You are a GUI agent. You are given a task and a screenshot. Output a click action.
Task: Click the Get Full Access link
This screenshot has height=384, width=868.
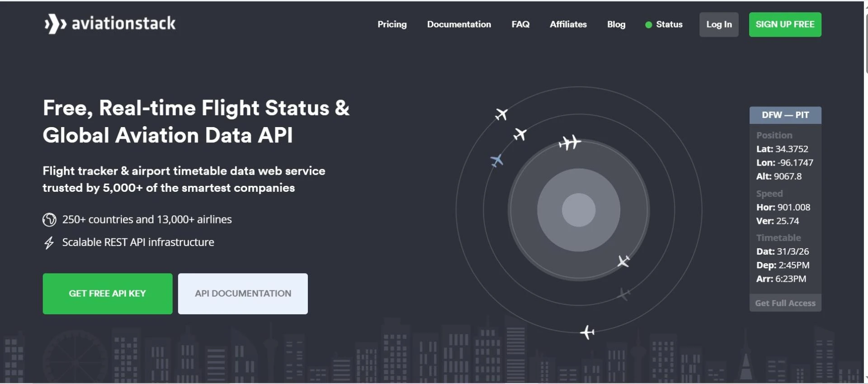[785, 303]
